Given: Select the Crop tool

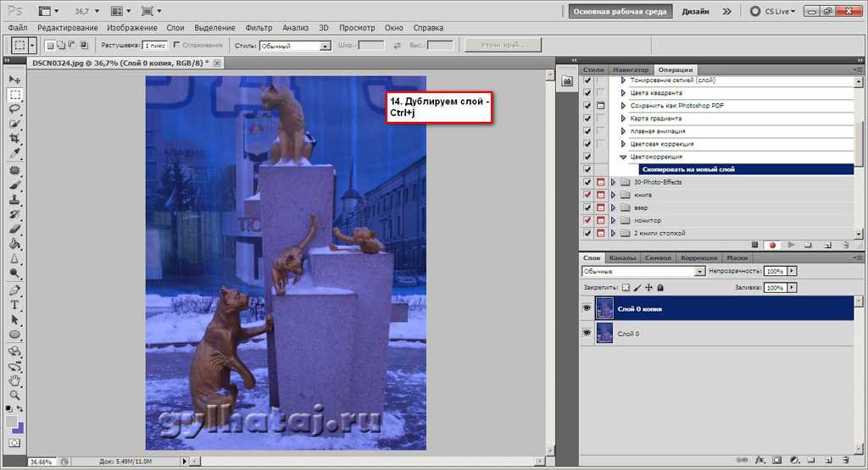Looking at the screenshot, I should (14, 138).
